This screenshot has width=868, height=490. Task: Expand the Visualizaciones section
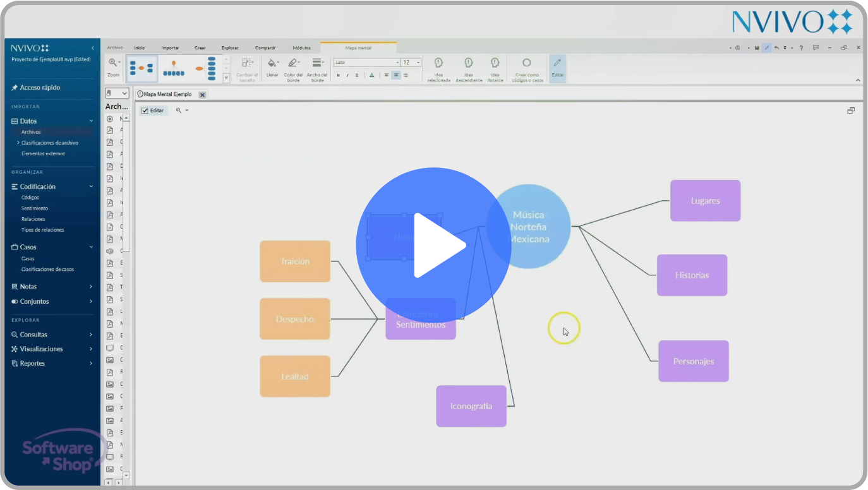coord(91,349)
